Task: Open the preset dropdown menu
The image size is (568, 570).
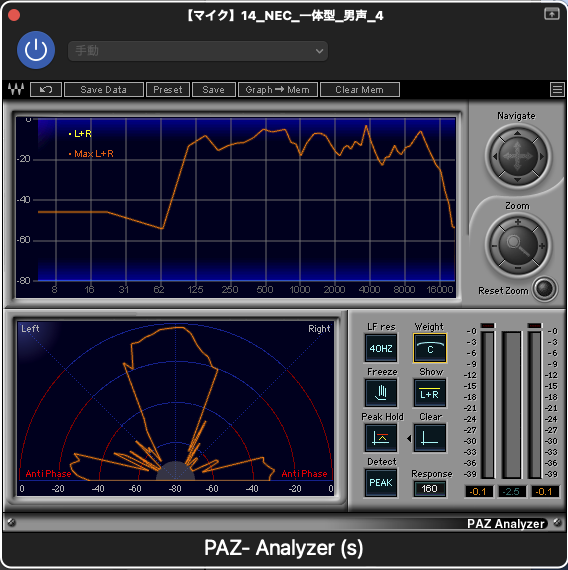Action: pos(198,51)
